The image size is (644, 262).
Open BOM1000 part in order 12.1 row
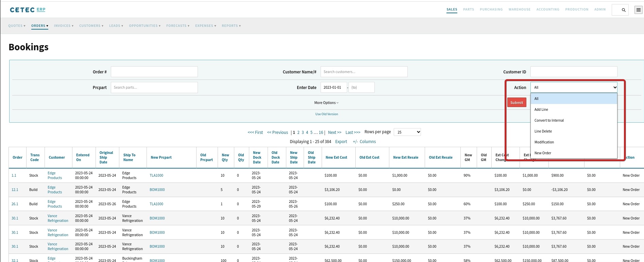pyautogui.click(x=157, y=190)
